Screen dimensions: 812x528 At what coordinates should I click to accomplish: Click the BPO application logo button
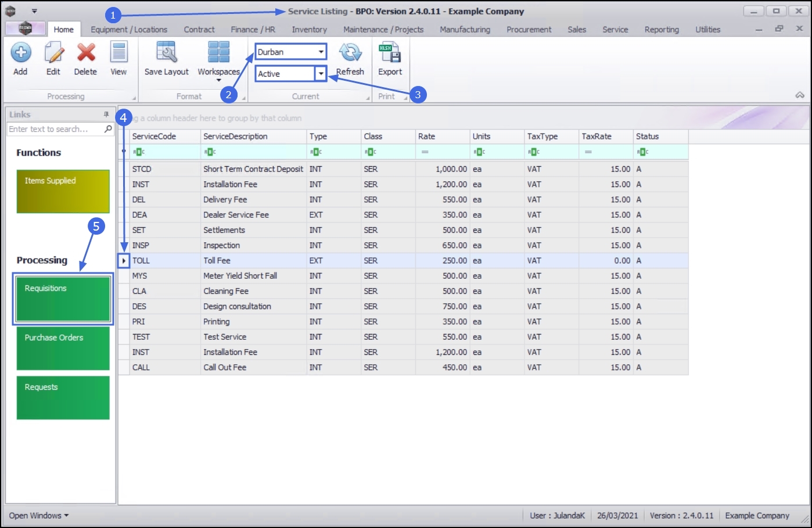coord(25,28)
